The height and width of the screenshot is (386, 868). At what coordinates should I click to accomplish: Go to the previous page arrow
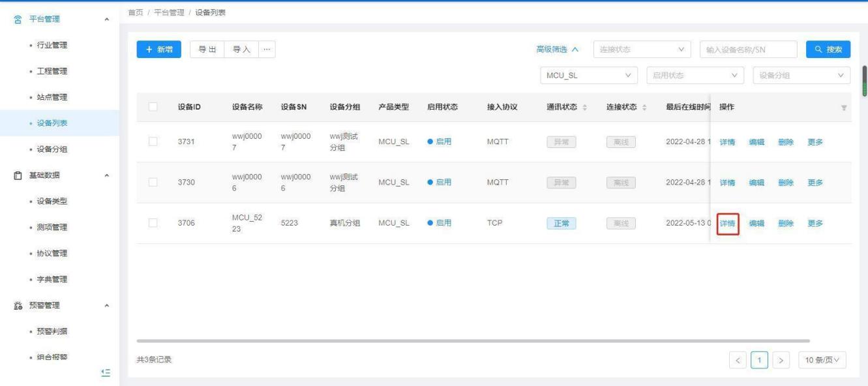pos(739,359)
